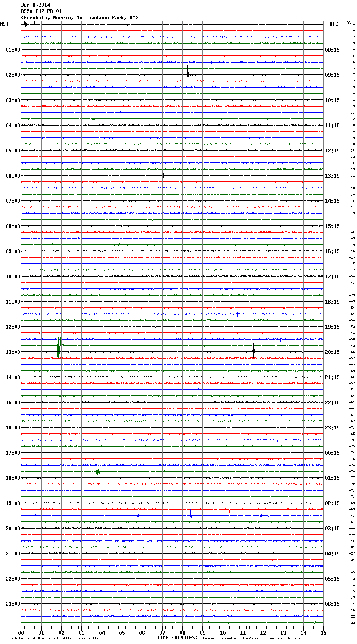Click the black spike on the 02:00 trace
The image size is (357, 644).
pos(188,74)
